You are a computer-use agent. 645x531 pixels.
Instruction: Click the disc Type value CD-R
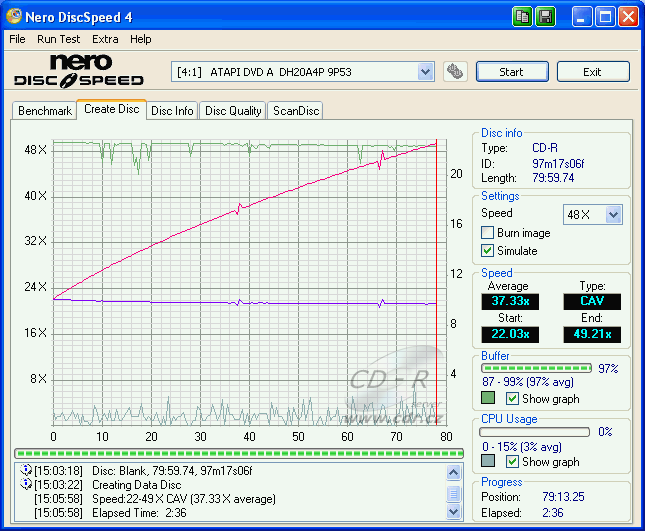click(545, 148)
